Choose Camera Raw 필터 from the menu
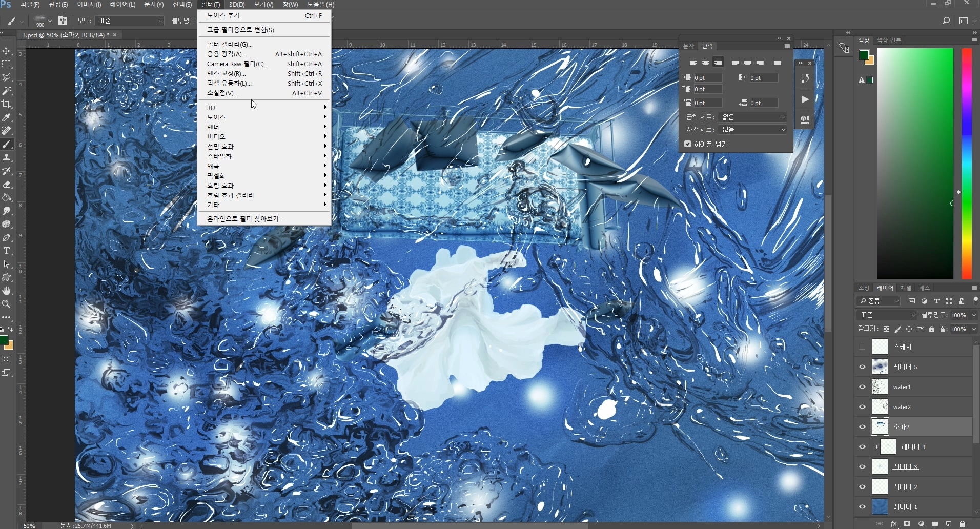 (x=264, y=64)
